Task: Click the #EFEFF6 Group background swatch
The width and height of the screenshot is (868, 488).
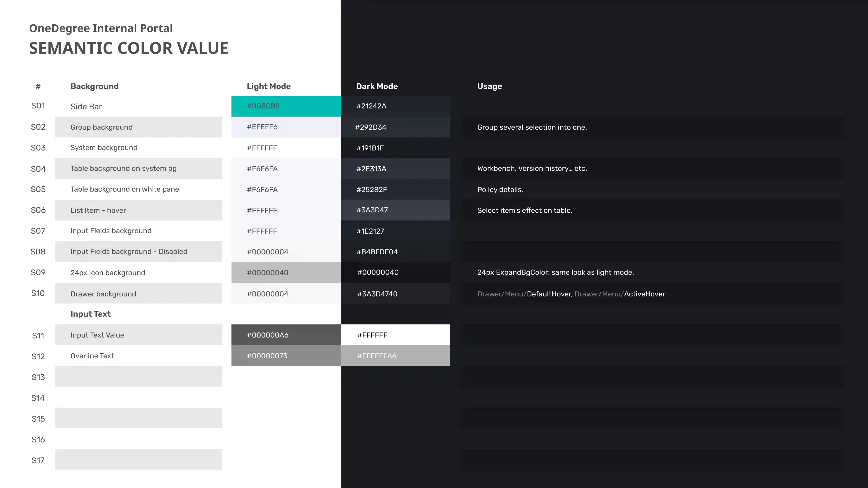Action: (x=286, y=127)
